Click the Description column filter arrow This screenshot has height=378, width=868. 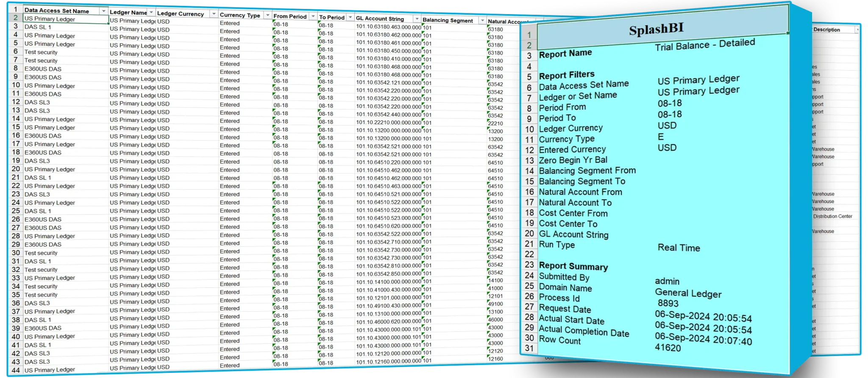[857, 30]
